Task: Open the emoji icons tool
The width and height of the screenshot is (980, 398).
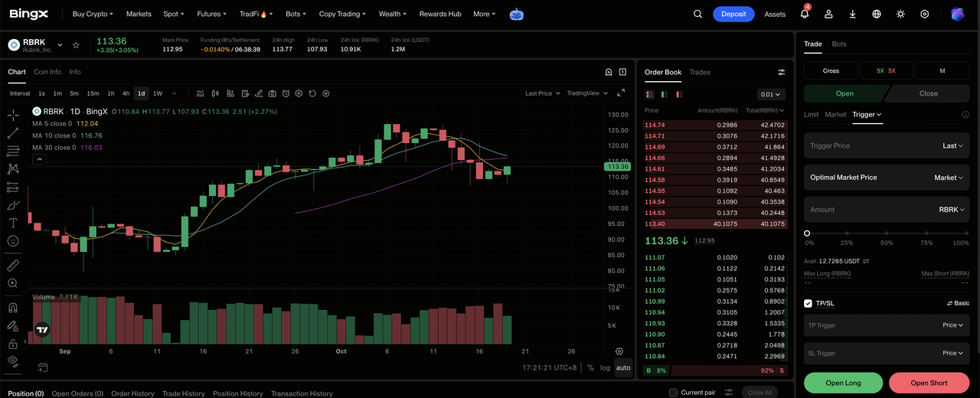Action: click(x=13, y=240)
